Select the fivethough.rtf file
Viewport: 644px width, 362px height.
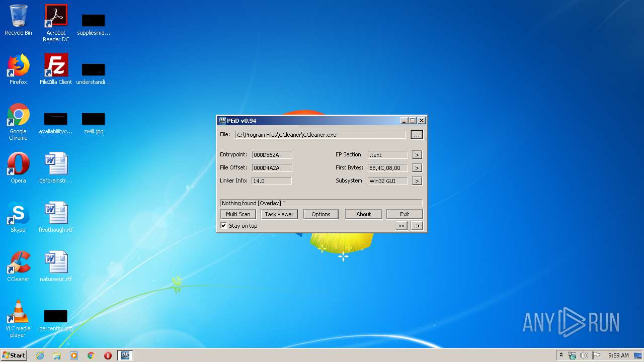(x=56, y=217)
